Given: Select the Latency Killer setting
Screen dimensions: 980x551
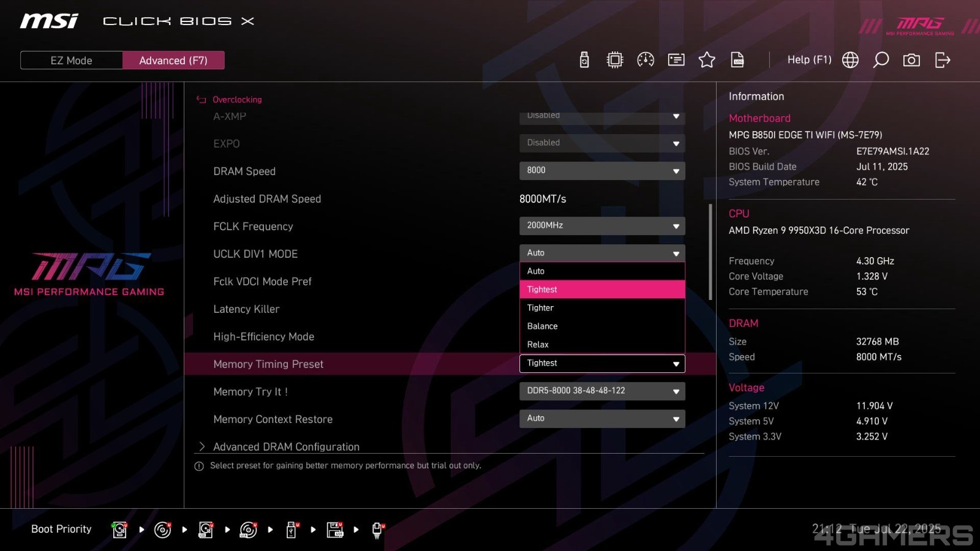Looking at the screenshot, I should 246,309.
